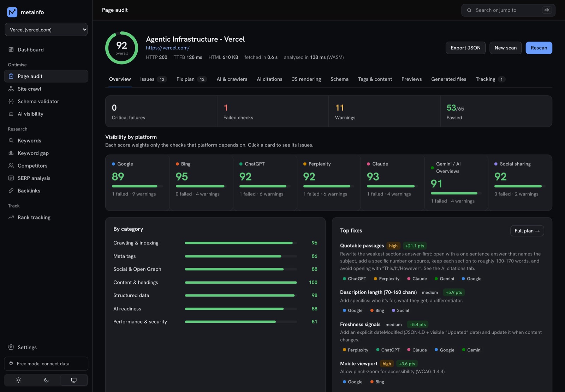Open the Gemini / AI Overviews card

pyautogui.click(x=456, y=182)
